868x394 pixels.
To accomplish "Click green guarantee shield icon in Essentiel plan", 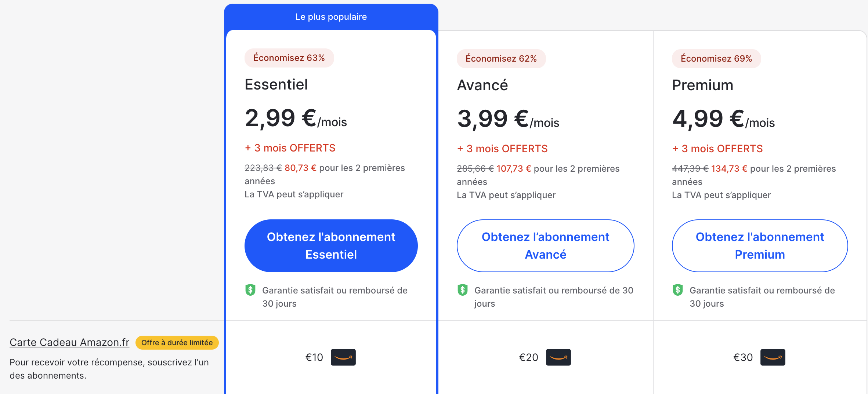I will 250,290.
